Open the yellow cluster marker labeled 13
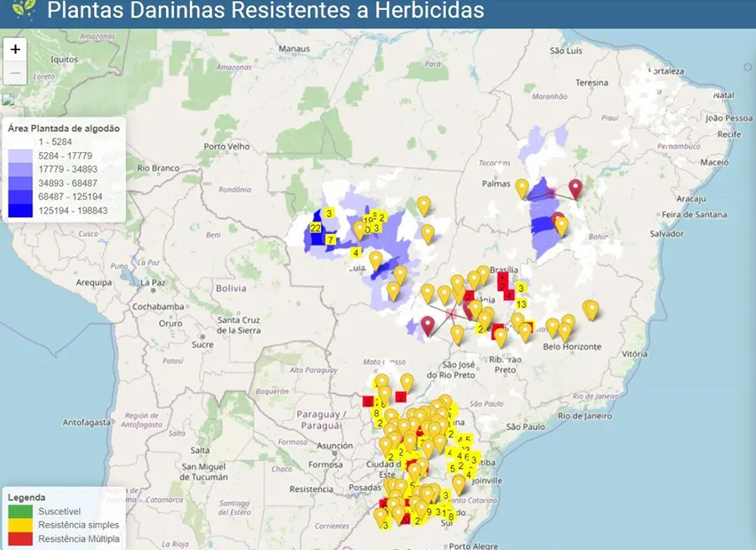The height and width of the screenshot is (550, 756). click(x=521, y=303)
